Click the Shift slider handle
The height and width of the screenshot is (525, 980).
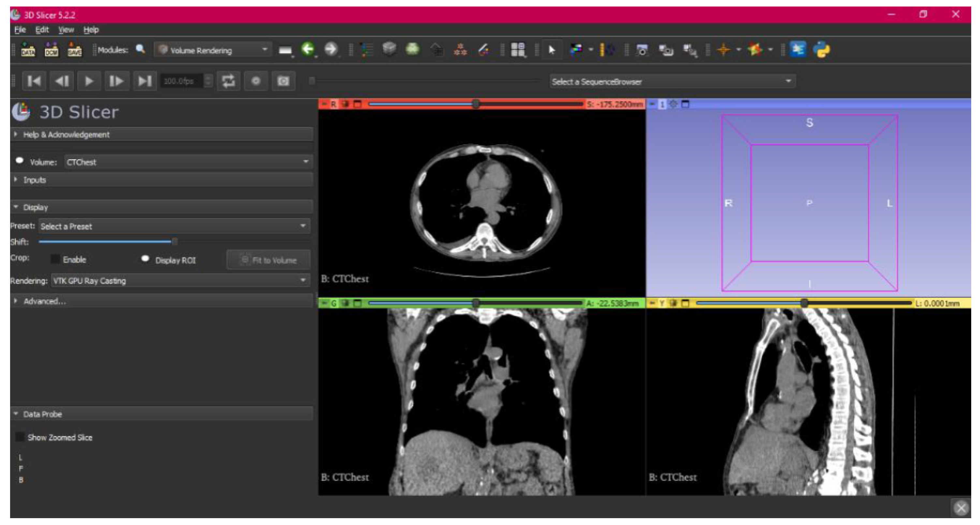click(174, 241)
